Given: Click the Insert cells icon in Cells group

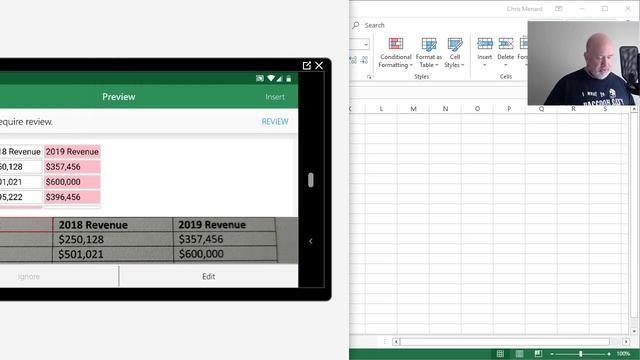Looking at the screenshot, I should coord(484,44).
